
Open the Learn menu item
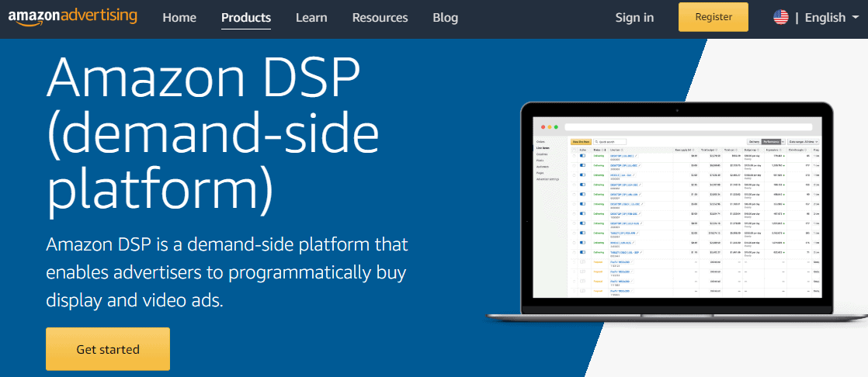311,18
